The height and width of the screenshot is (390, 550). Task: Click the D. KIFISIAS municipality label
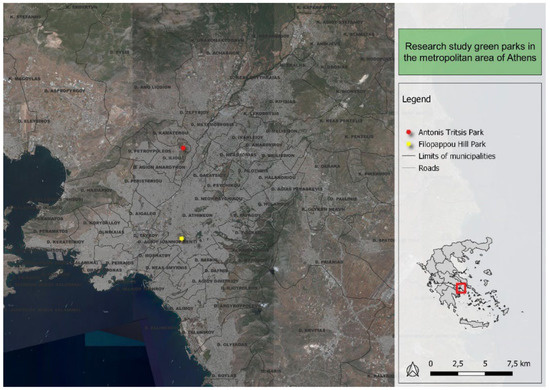pyautogui.click(x=282, y=101)
